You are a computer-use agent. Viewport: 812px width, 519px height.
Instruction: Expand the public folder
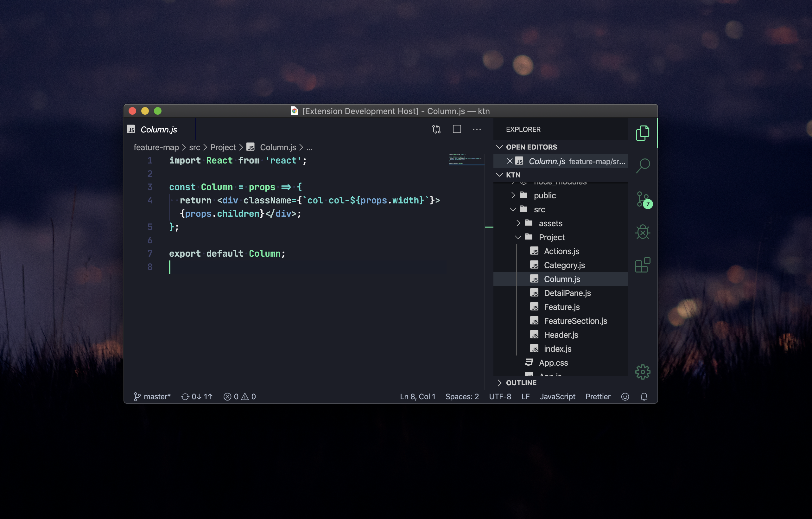click(x=545, y=195)
